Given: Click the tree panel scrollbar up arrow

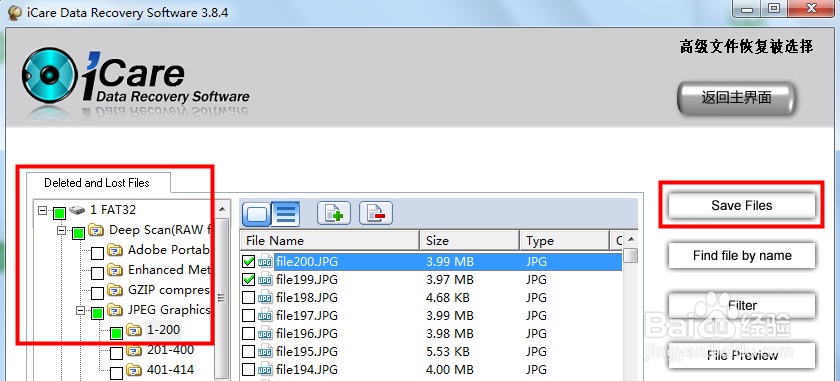Looking at the screenshot, I should pos(221,209).
